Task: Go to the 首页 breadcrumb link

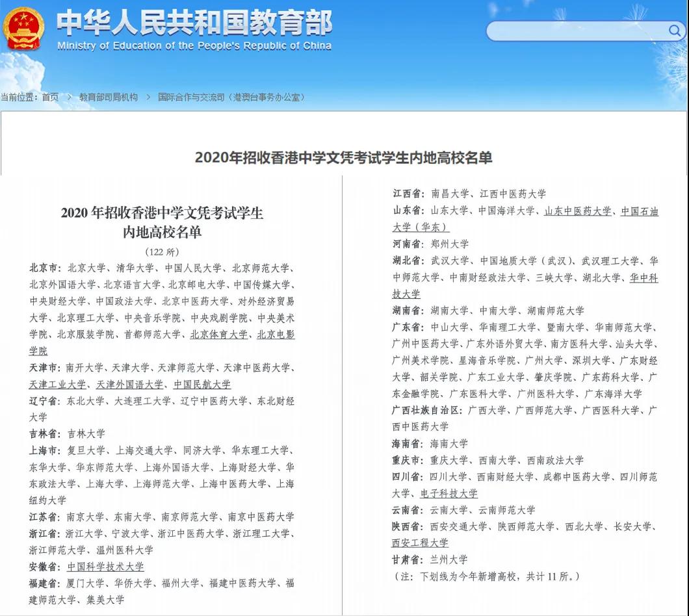Action: (50, 97)
